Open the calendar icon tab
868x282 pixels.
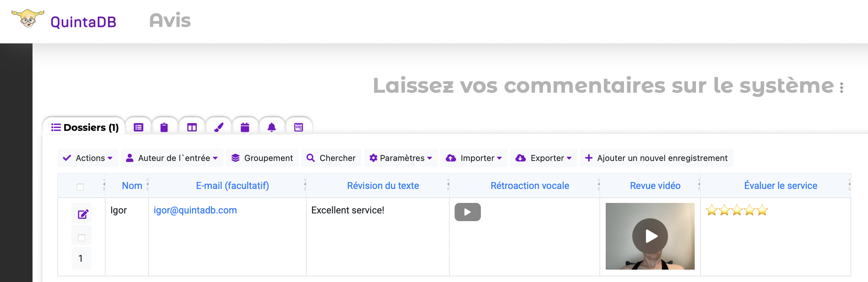click(x=245, y=127)
